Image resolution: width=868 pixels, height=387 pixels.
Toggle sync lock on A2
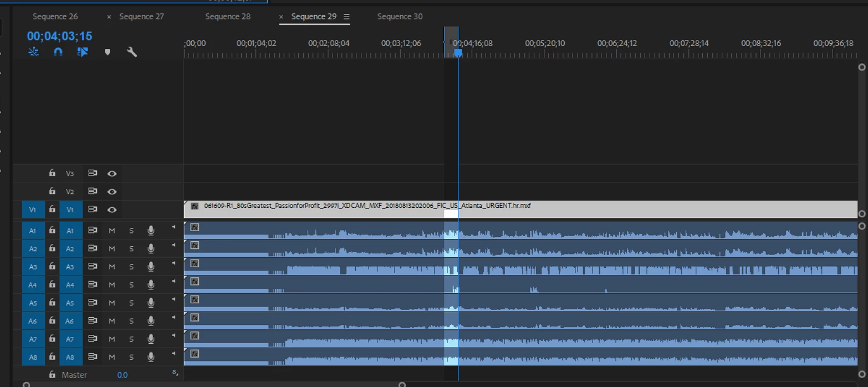93,248
